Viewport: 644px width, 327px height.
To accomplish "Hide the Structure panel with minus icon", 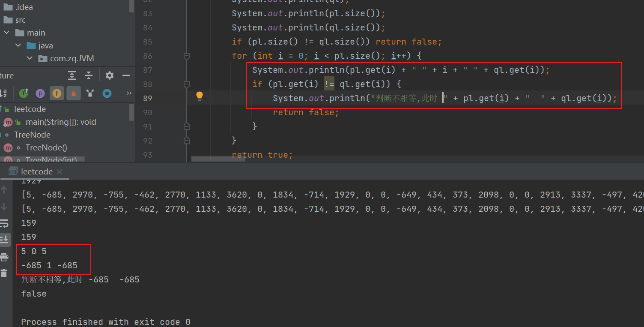I will tap(126, 75).
